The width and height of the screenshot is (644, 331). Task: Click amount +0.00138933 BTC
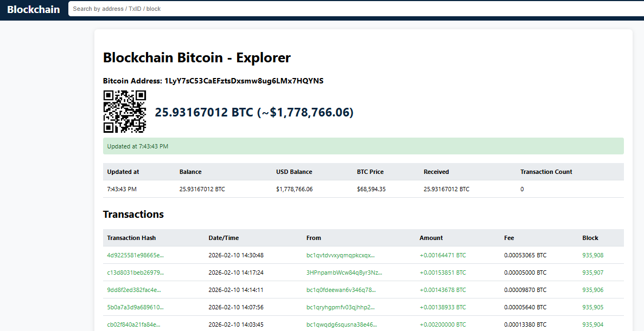point(443,307)
